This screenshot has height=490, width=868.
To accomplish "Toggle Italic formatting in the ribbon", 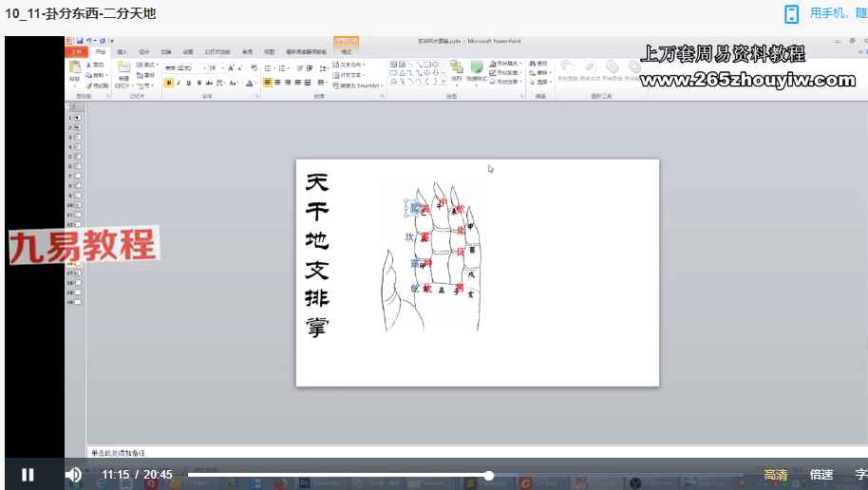I will [x=179, y=83].
